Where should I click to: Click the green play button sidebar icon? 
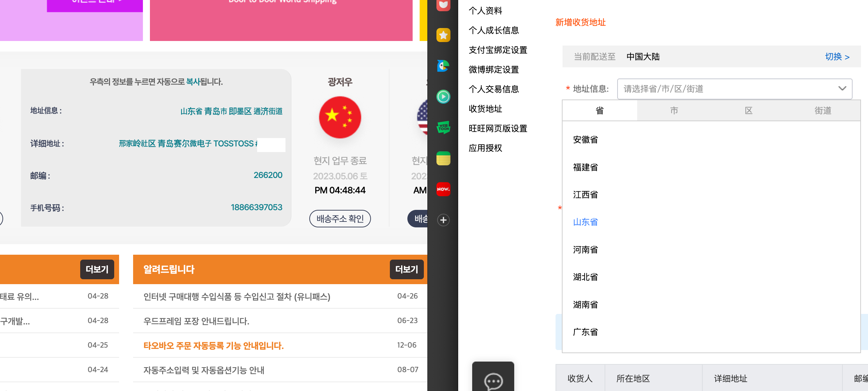point(443,96)
